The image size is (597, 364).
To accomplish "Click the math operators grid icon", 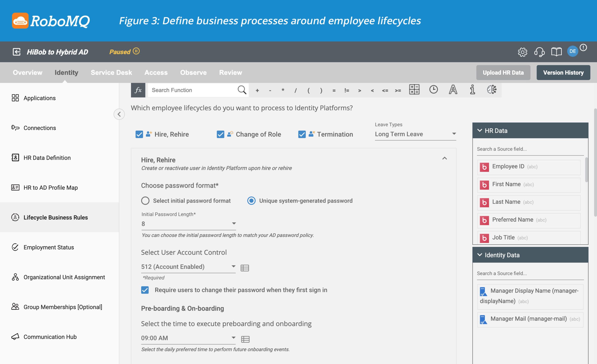I will pos(414,90).
